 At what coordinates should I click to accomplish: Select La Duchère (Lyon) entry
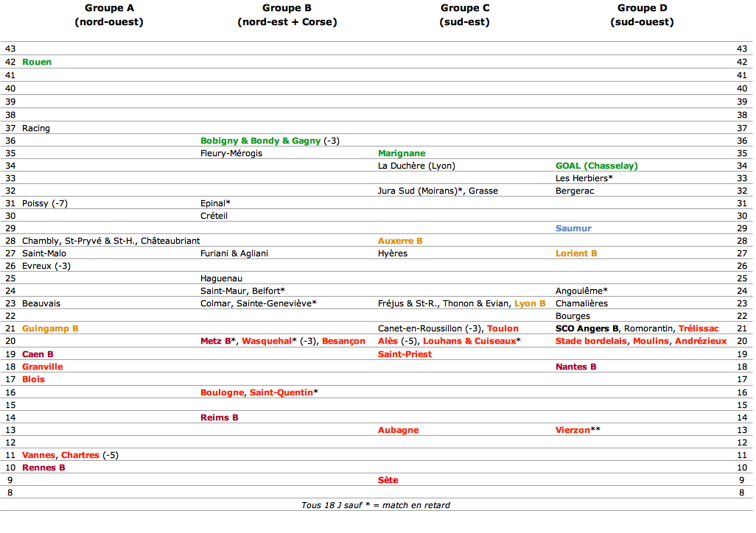[416, 166]
